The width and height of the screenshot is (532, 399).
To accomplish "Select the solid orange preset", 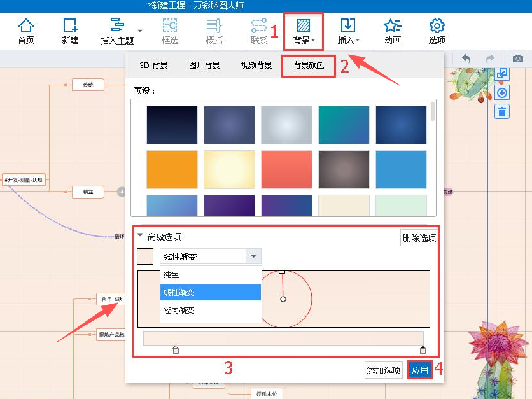I will click(172, 169).
